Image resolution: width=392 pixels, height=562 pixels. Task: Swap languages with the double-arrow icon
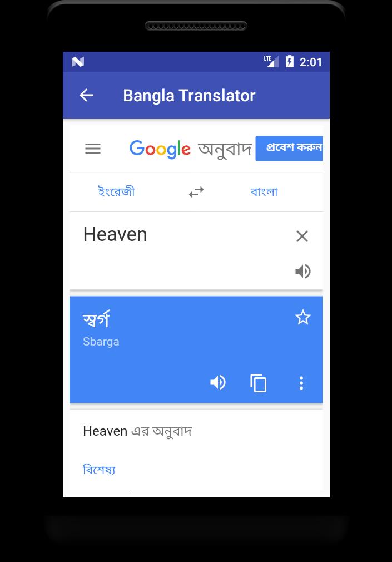[196, 192]
